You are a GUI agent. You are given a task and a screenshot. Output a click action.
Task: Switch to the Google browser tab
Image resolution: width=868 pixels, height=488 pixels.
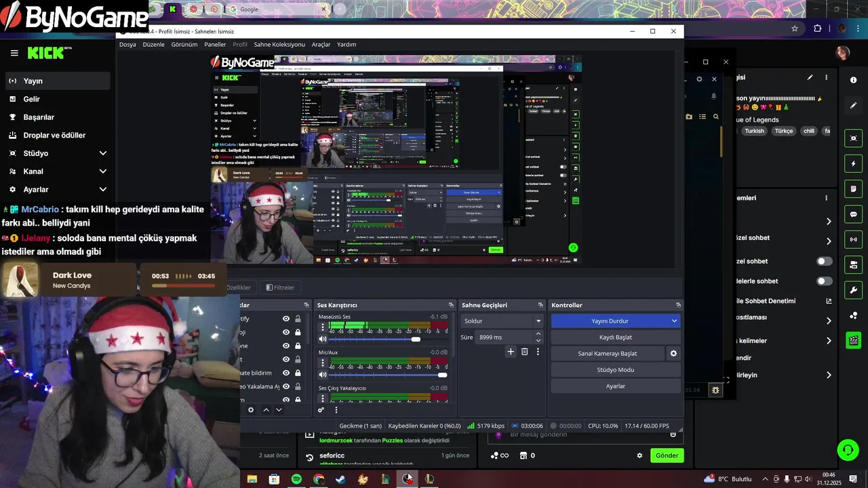[x=278, y=9]
